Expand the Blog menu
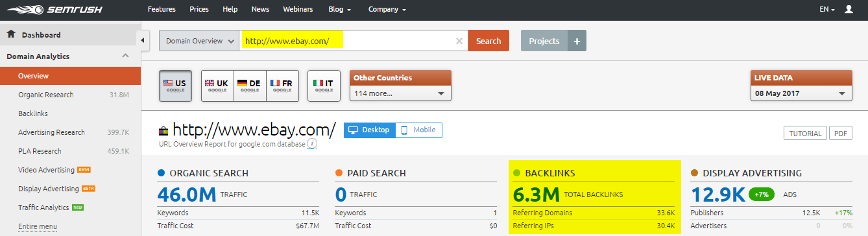 [340, 10]
